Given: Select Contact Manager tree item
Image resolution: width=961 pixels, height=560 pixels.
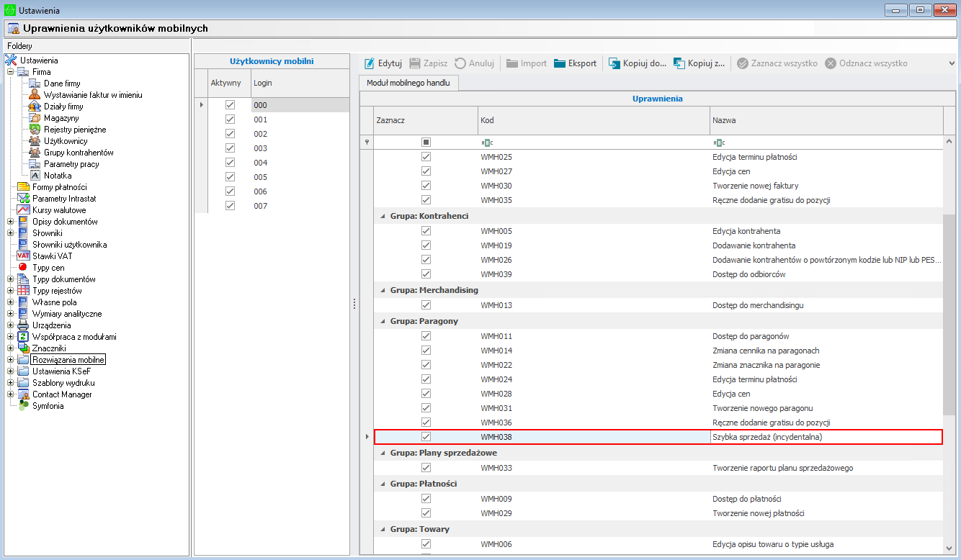Looking at the screenshot, I should pos(62,394).
